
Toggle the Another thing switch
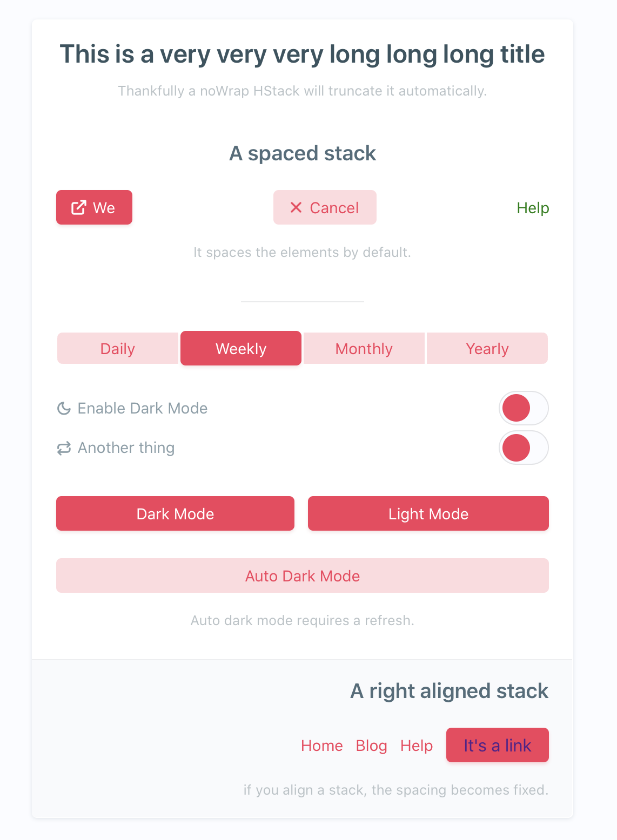pos(523,448)
